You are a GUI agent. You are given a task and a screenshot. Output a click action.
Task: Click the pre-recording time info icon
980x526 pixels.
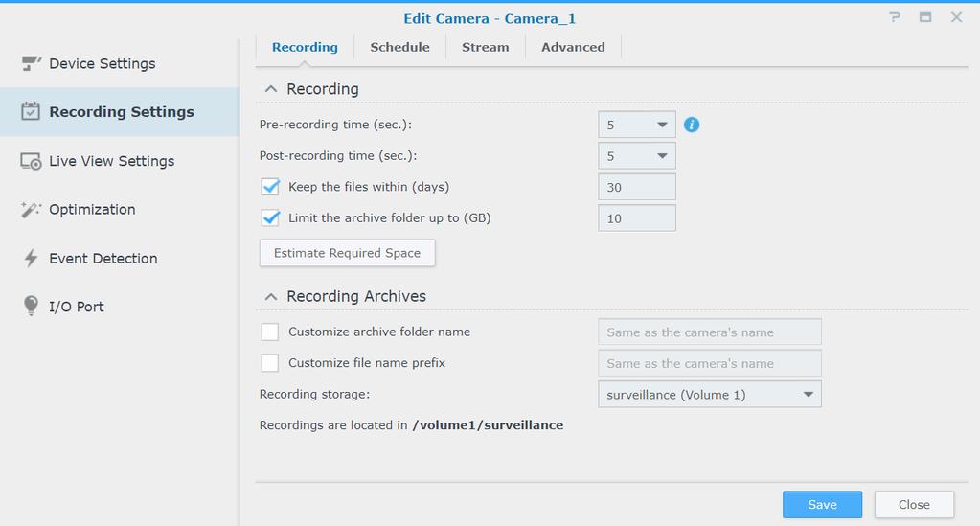[692, 125]
